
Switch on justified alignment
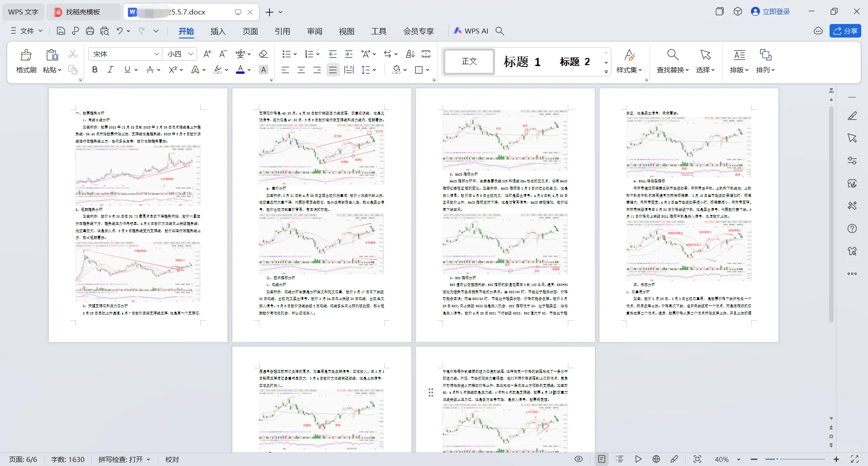333,70
